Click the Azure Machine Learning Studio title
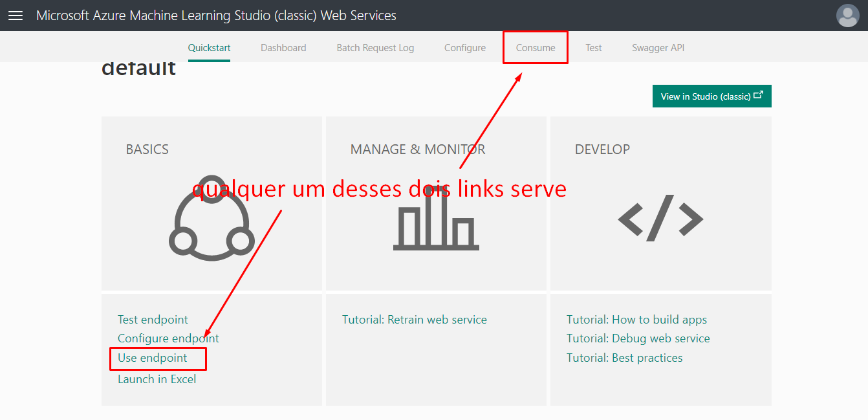Image resolution: width=868 pixels, height=420 pixels. 216,16
